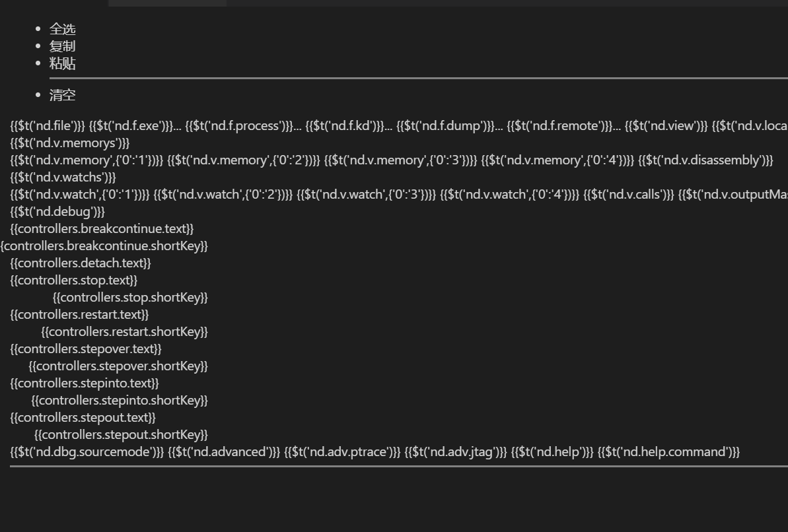Choose the nd.f.kd entry
The height and width of the screenshot is (532, 788).
(x=349, y=125)
